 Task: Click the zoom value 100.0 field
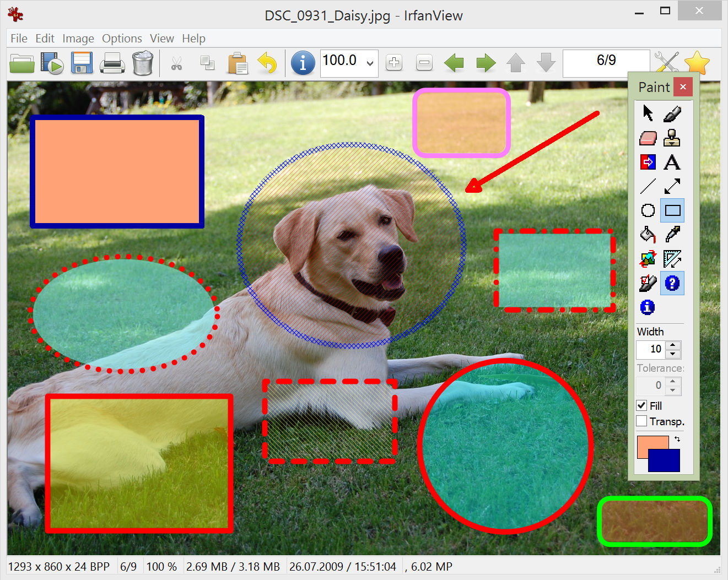tap(342, 63)
